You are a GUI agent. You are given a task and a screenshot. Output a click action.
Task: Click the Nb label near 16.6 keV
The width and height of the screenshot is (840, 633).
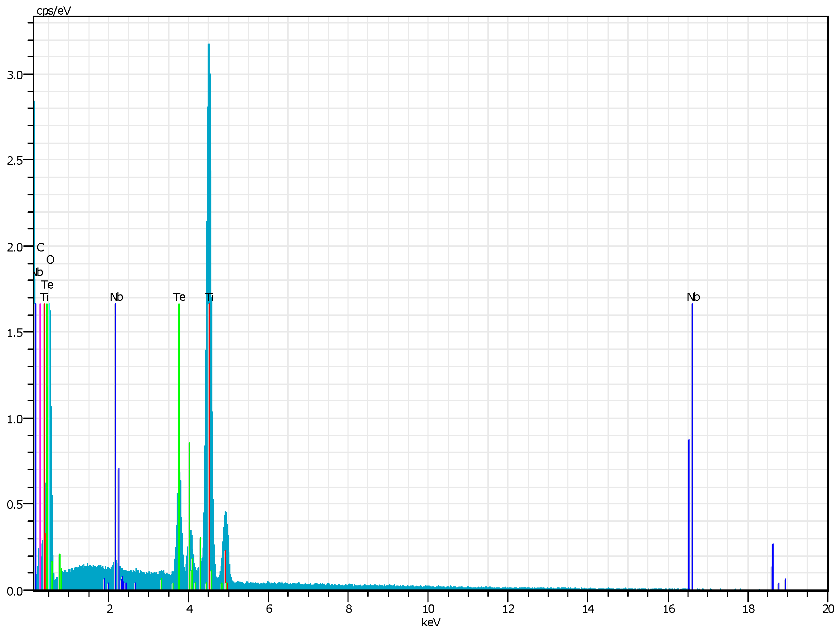[x=693, y=297]
